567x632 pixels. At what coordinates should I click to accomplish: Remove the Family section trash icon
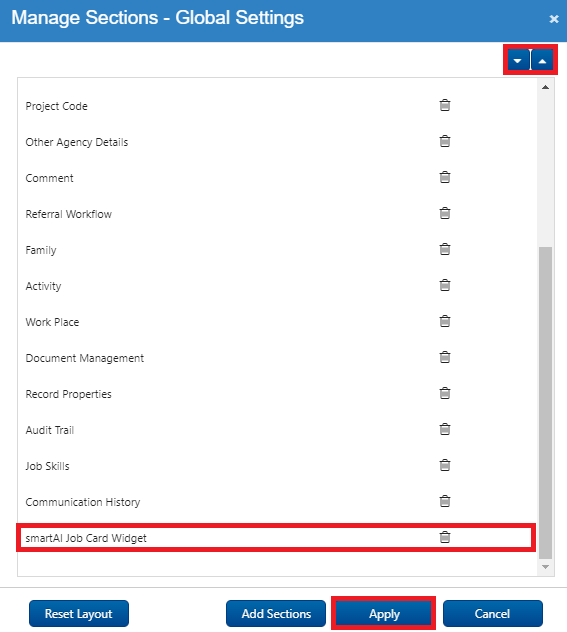pyautogui.click(x=444, y=249)
